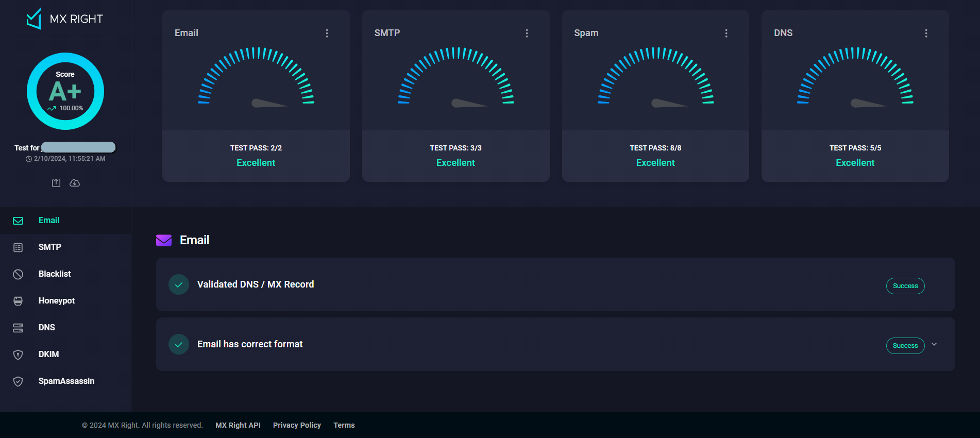
Task: Click the cloud download report icon
Action: coord(75,183)
